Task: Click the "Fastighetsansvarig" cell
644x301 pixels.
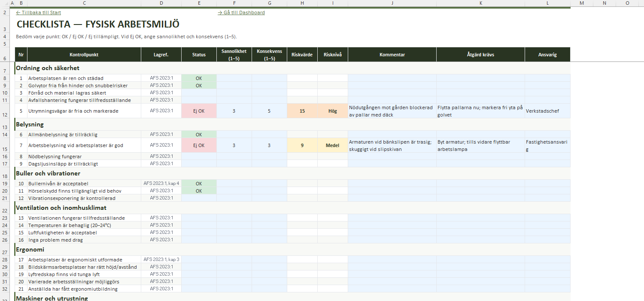Action: (547, 145)
